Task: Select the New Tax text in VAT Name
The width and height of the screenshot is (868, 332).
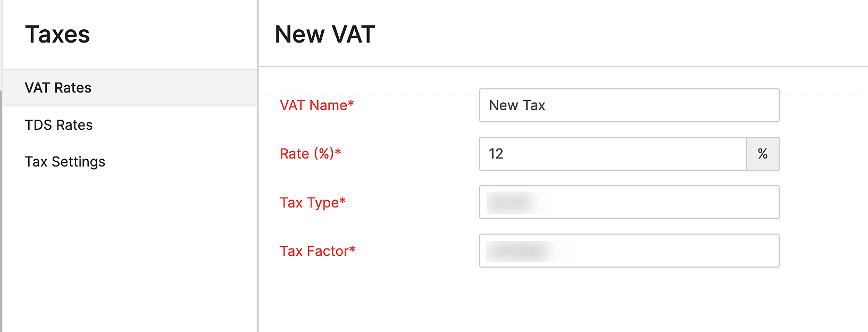Action: [x=517, y=105]
